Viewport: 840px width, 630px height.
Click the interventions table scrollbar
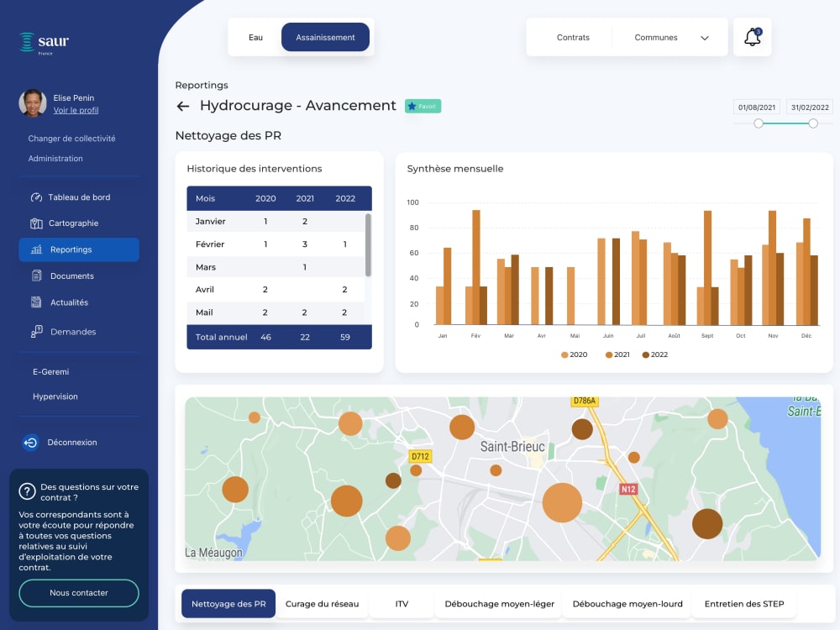[x=368, y=244]
